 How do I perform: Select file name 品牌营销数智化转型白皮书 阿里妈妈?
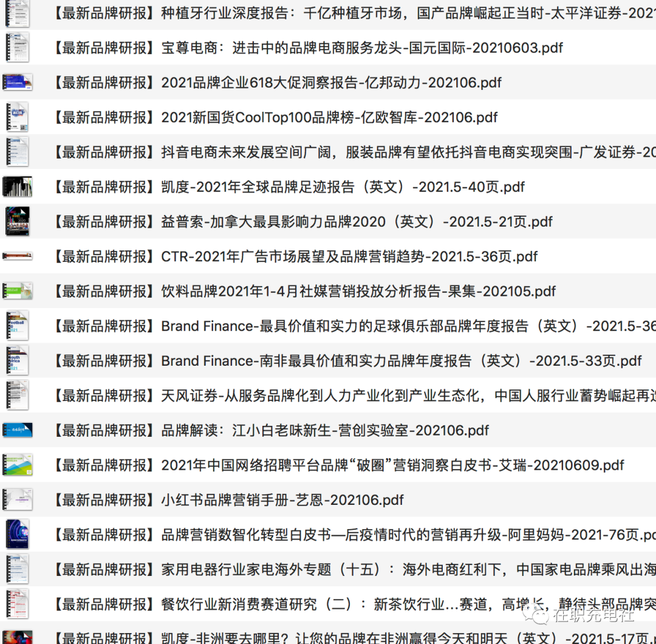(354, 534)
